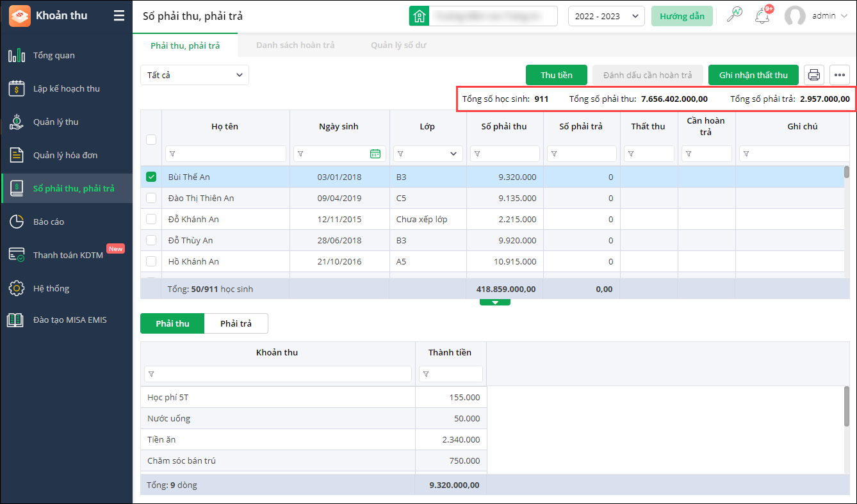Open the notifications bell

pyautogui.click(x=762, y=16)
